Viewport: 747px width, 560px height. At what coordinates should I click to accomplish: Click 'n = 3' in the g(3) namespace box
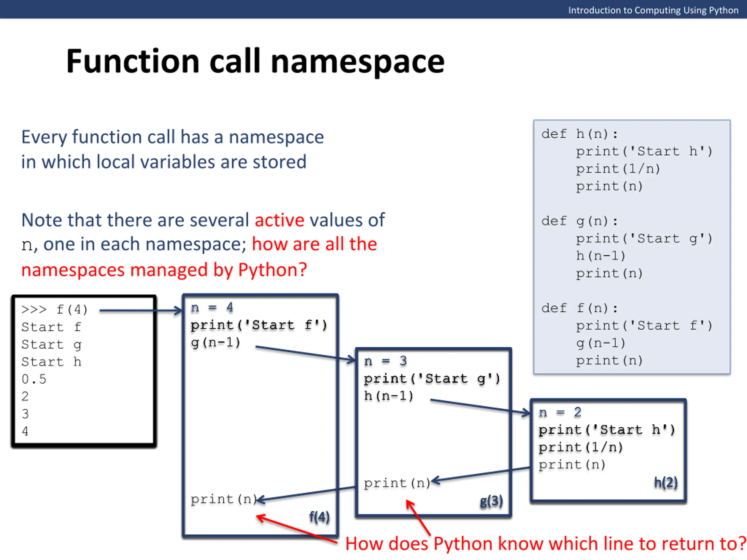point(385,361)
